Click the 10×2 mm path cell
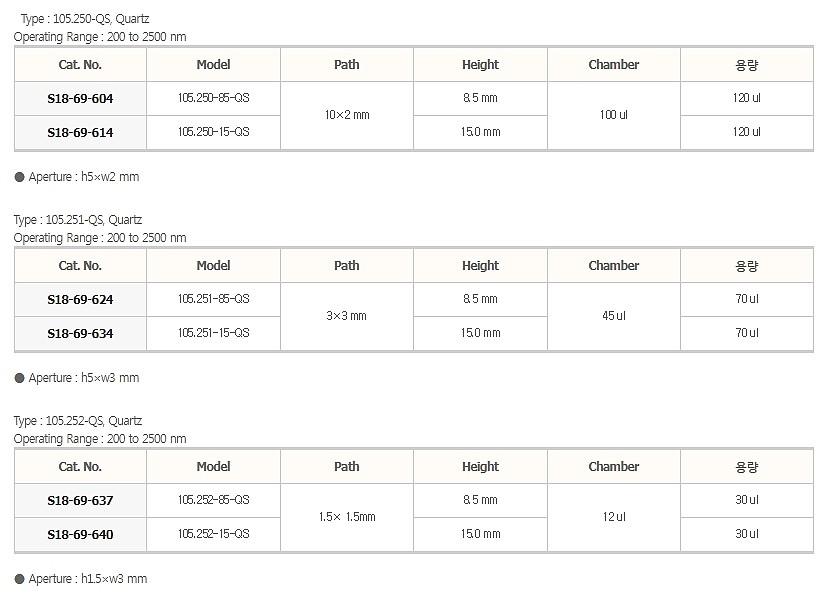 tap(347, 115)
